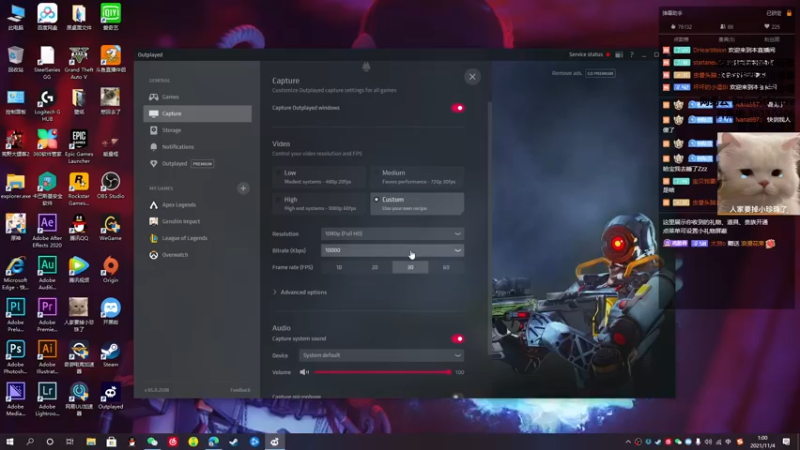Open Outplayed desktop shortcut
Image resolution: width=800 pixels, height=450 pixels.
(x=110, y=397)
